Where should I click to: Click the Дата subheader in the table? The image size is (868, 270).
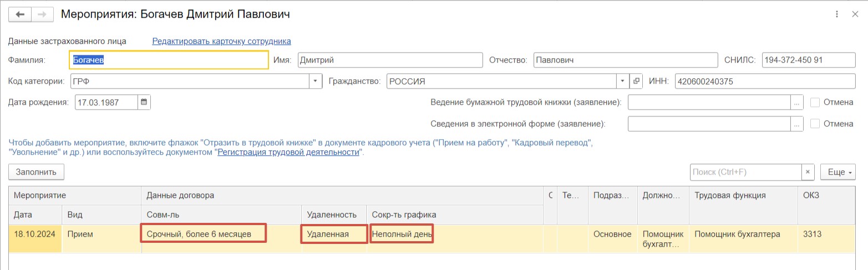pyautogui.click(x=35, y=215)
